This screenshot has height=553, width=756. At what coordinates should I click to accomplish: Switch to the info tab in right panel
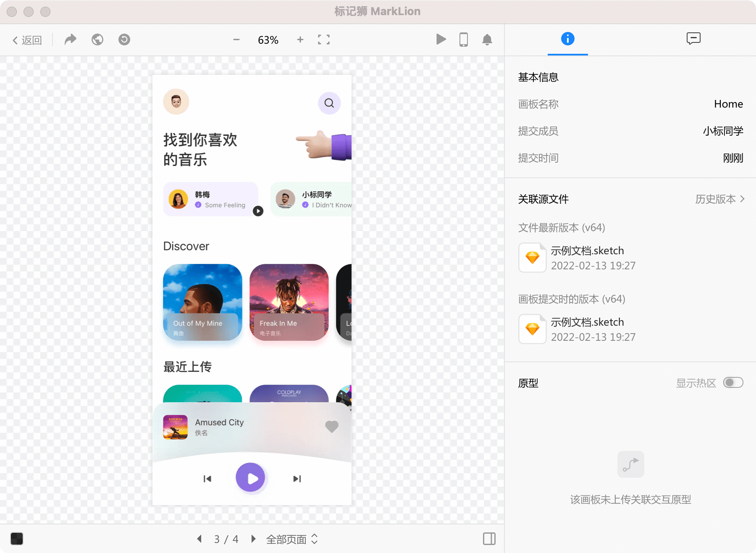click(567, 39)
